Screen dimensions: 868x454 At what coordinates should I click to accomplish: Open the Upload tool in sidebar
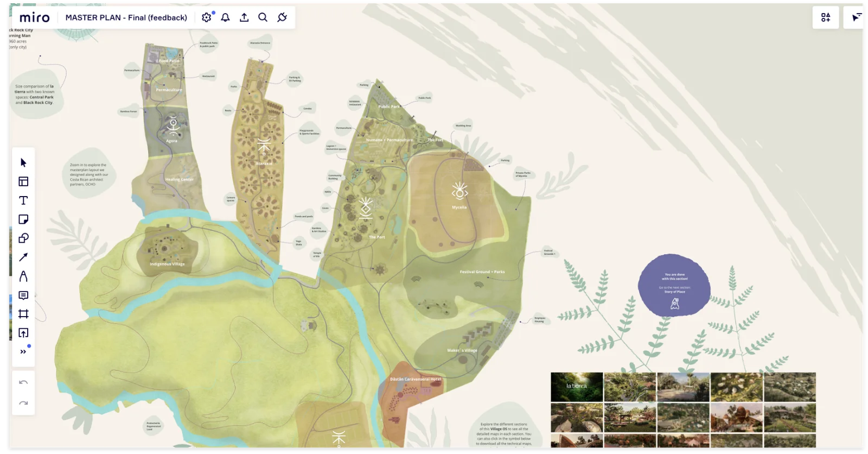pyautogui.click(x=23, y=333)
